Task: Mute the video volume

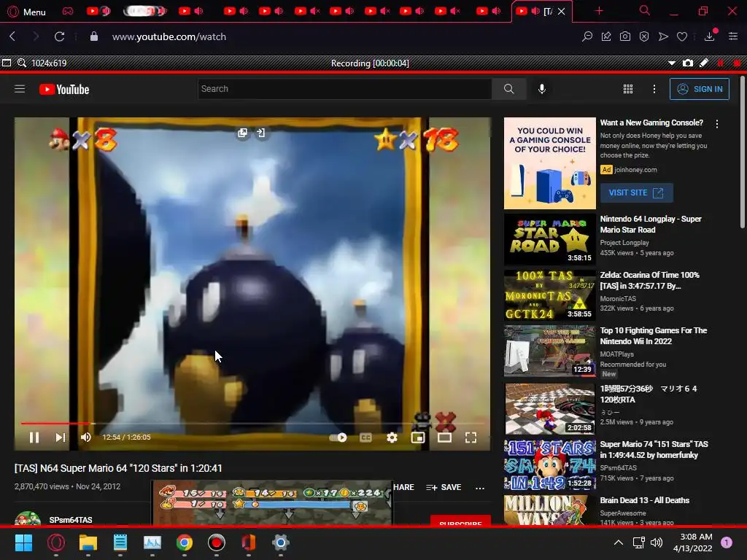Action: pos(86,437)
